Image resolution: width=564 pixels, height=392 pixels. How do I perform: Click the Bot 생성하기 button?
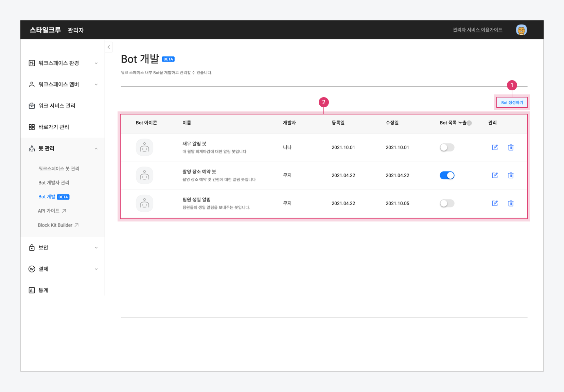pyautogui.click(x=512, y=103)
